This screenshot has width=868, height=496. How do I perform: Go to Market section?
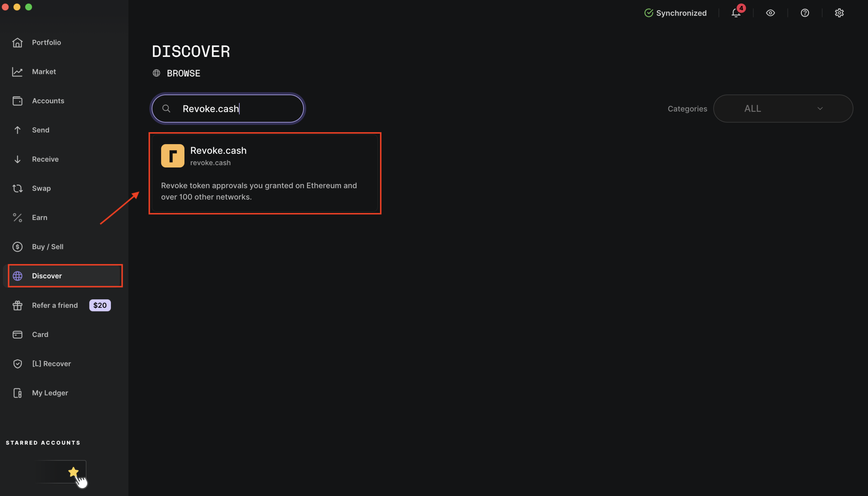pyautogui.click(x=44, y=72)
